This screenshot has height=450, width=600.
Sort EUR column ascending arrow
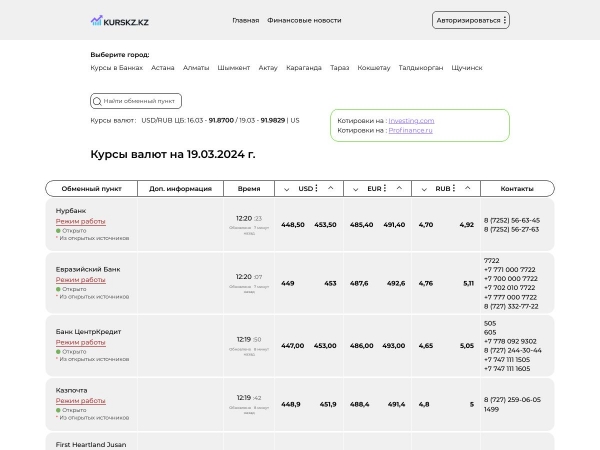400,188
